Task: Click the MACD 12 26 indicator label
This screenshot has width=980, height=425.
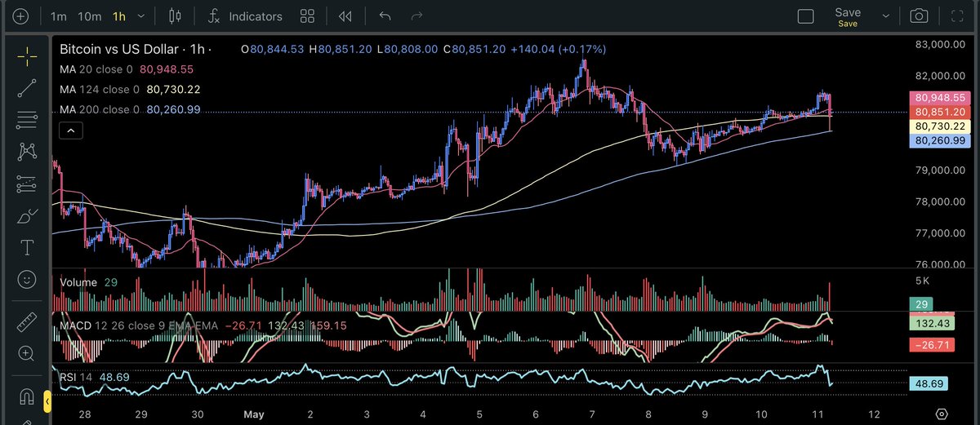Action: pos(140,325)
